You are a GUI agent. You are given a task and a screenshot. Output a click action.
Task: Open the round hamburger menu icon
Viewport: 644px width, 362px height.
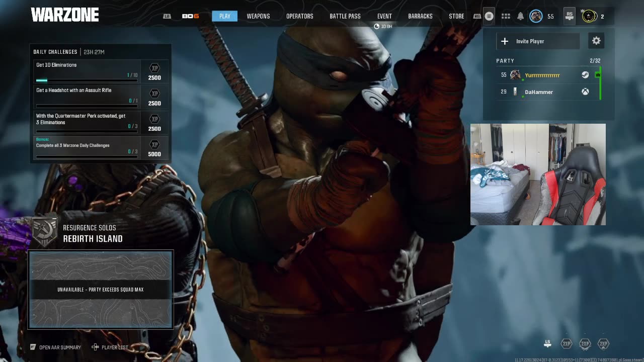point(489,16)
